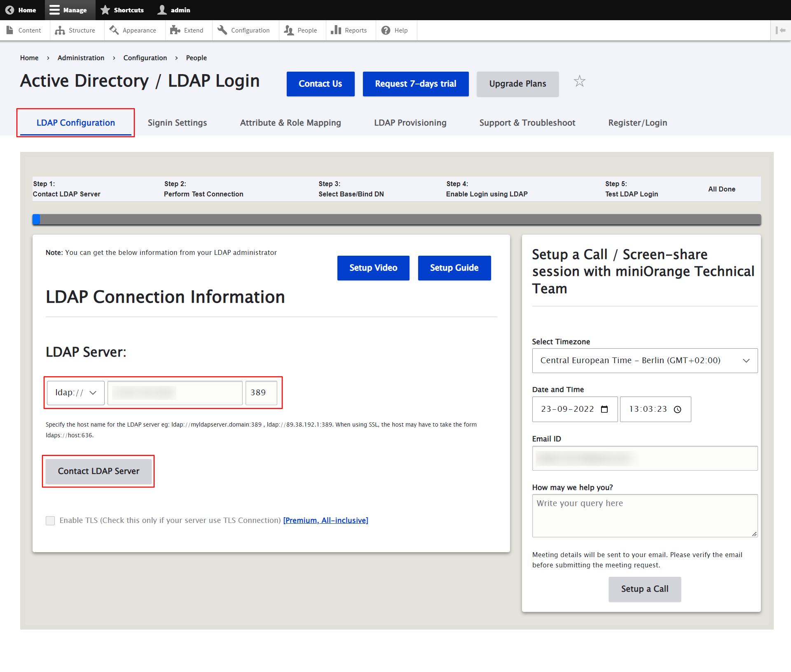Toggle Enable TLS checkbox

tap(50, 520)
